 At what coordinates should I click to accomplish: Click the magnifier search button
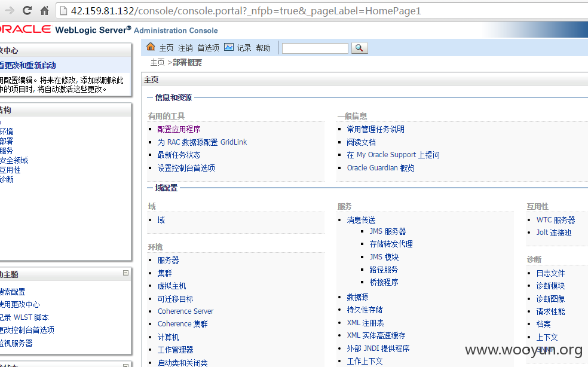pos(359,48)
